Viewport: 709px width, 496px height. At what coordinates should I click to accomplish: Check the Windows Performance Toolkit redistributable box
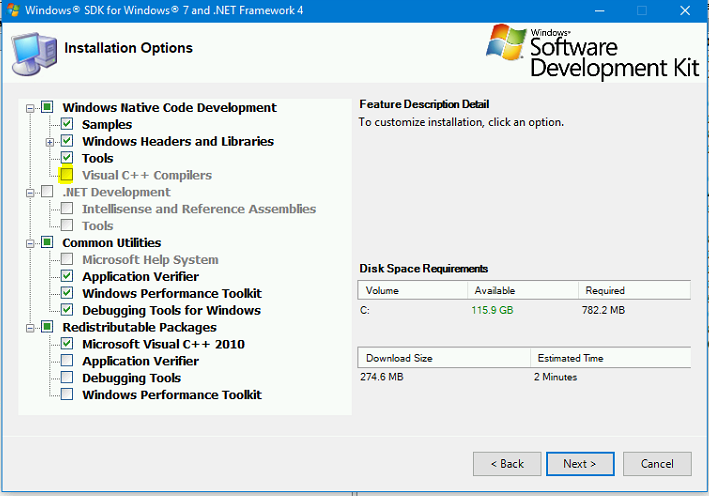(x=67, y=395)
